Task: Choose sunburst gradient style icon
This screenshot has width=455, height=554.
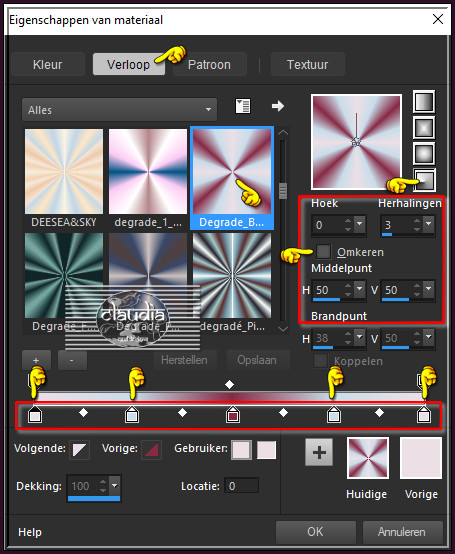Action: coord(424,154)
